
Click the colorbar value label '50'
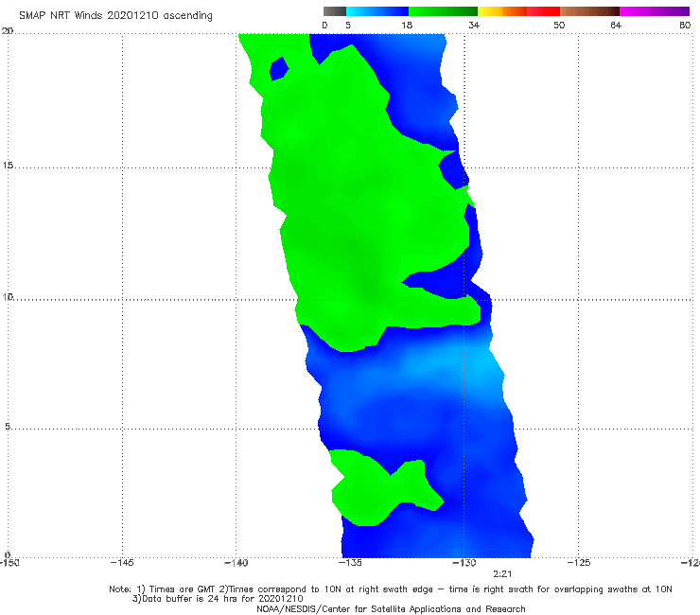(559, 26)
